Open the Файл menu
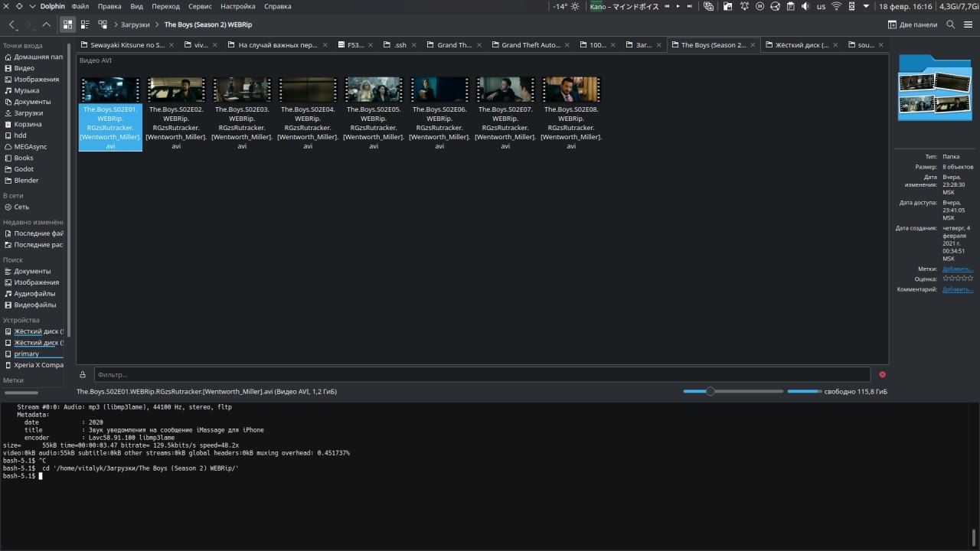 [x=80, y=6]
